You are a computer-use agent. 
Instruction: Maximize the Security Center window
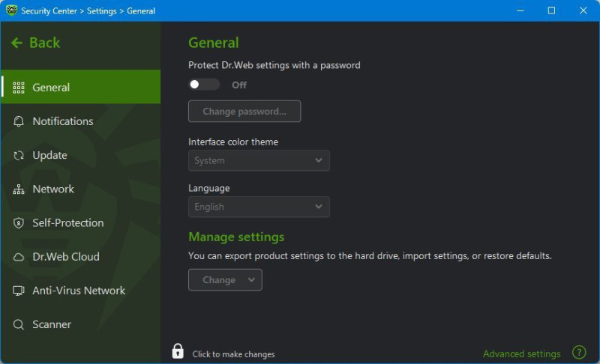pyautogui.click(x=551, y=10)
